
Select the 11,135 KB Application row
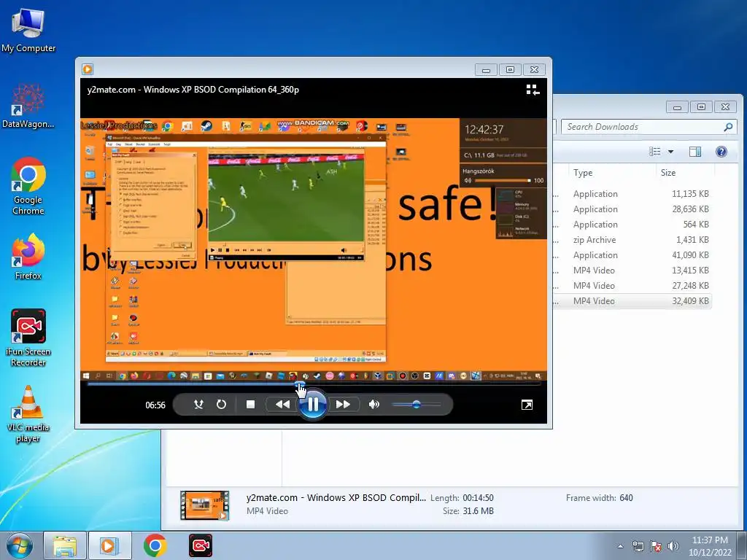click(x=632, y=194)
